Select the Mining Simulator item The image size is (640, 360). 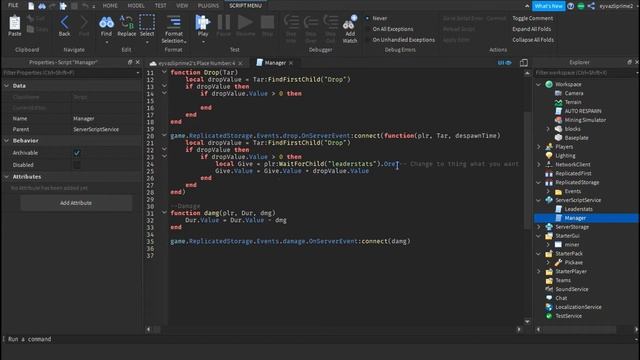click(585, 120)
